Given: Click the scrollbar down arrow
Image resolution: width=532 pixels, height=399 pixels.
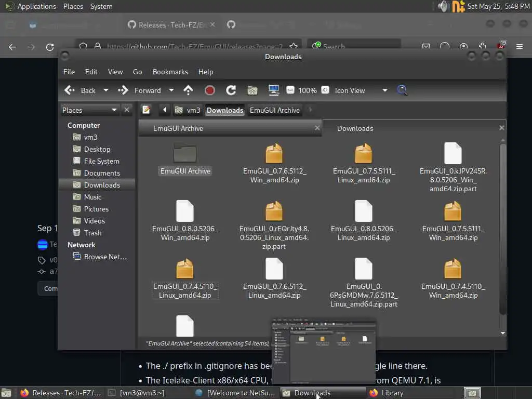Looking at the screenshot, I should tap(503, 333).
